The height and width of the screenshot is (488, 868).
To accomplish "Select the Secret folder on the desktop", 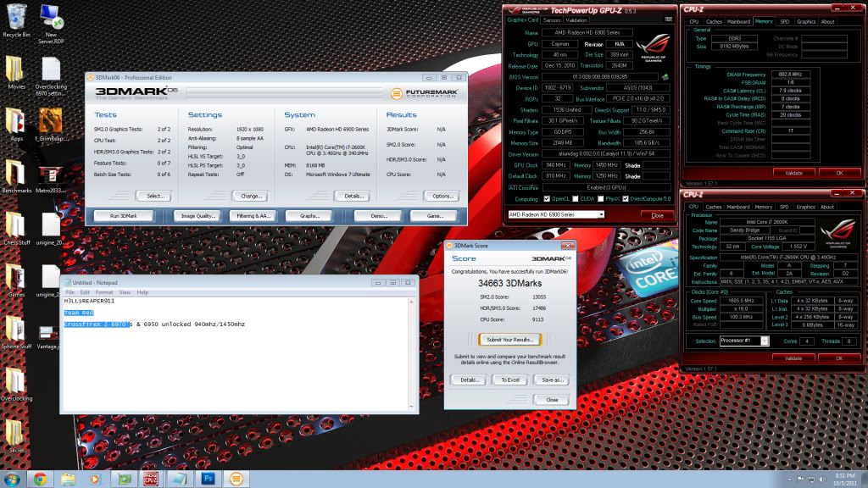I will point(16,436).
